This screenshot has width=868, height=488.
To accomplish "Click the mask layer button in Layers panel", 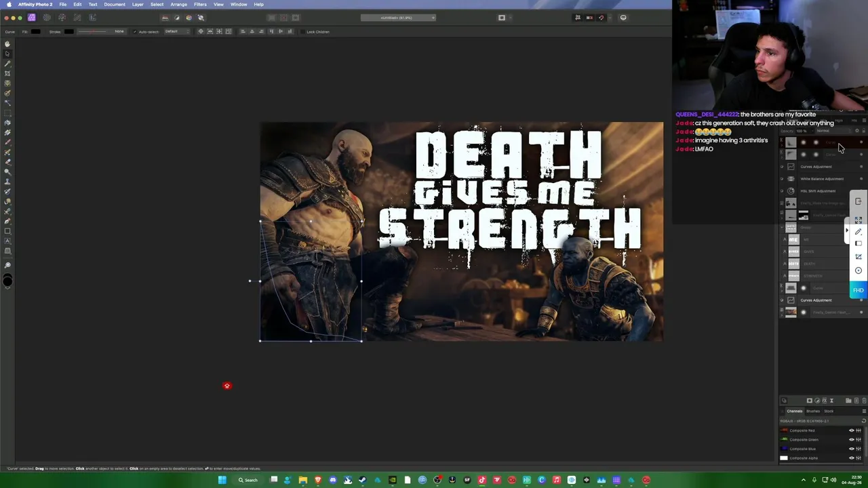I will [809, 401].
